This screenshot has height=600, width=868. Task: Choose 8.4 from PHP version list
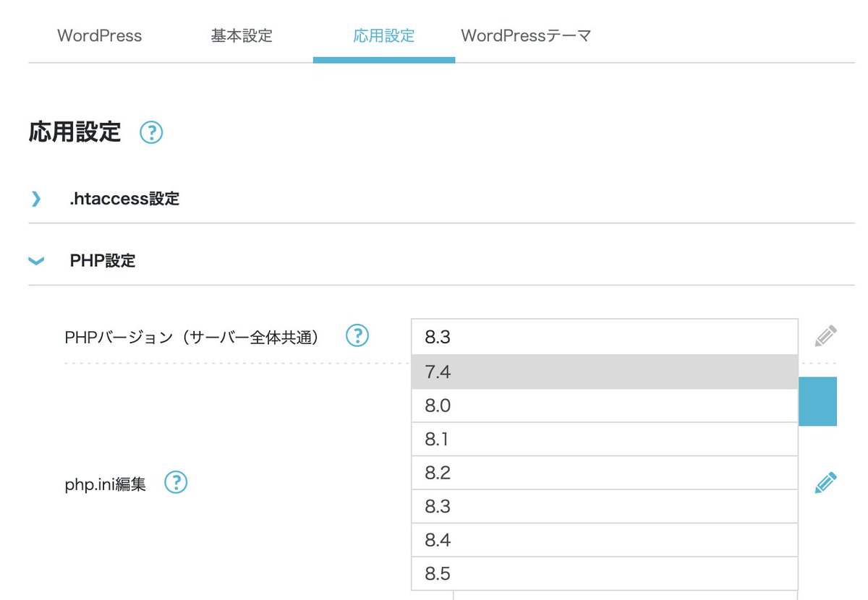(x=605, y=540)
